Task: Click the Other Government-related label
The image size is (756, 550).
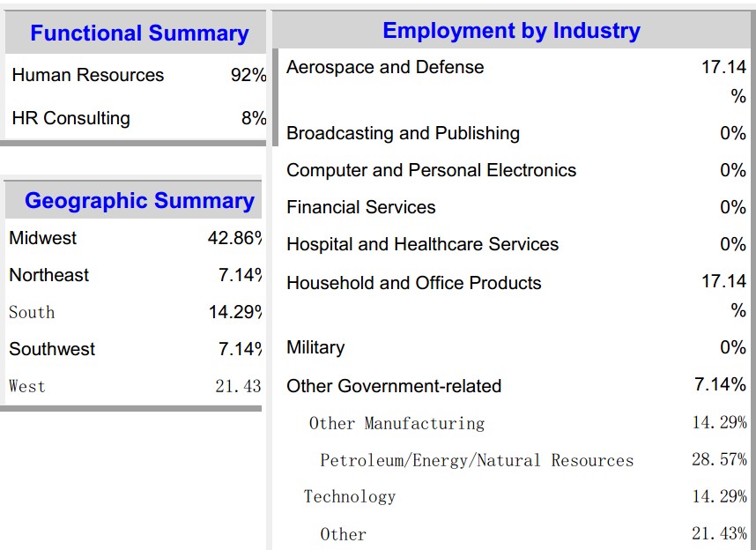Action: click(x=394, y=386)
